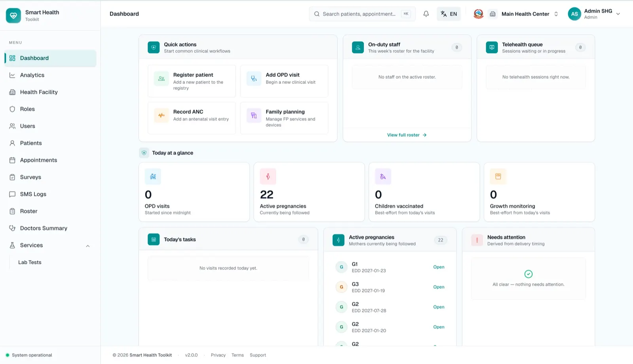The image size is (633, 364).
Task: Open SMS Logs
Action: (50, 194)
